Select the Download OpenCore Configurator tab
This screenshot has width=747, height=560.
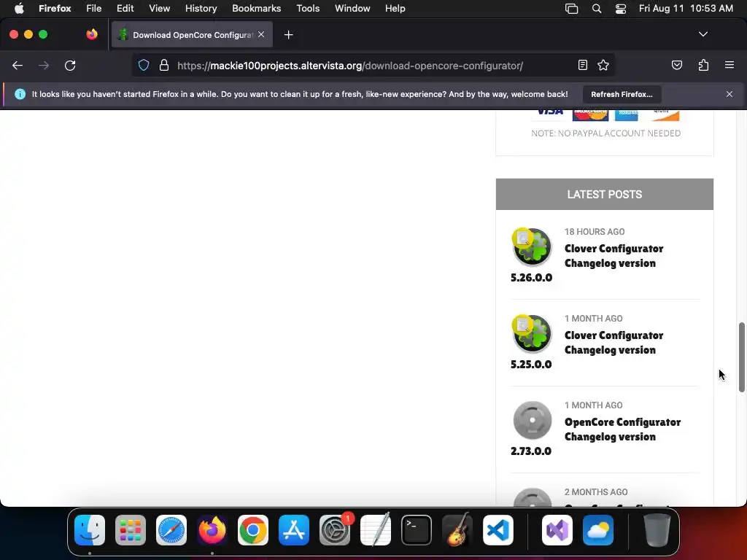coord(192,35)
